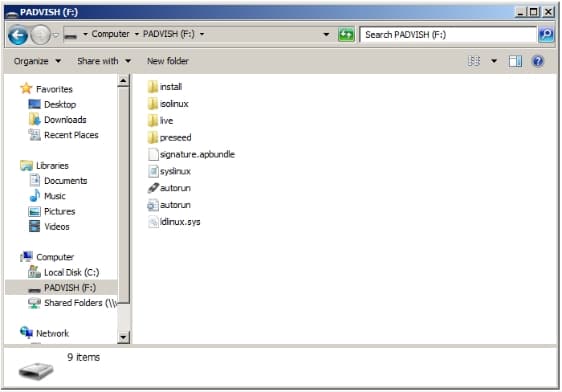
Task: Click navigation pane scroll down arrow
Action: tap(123, 337)
